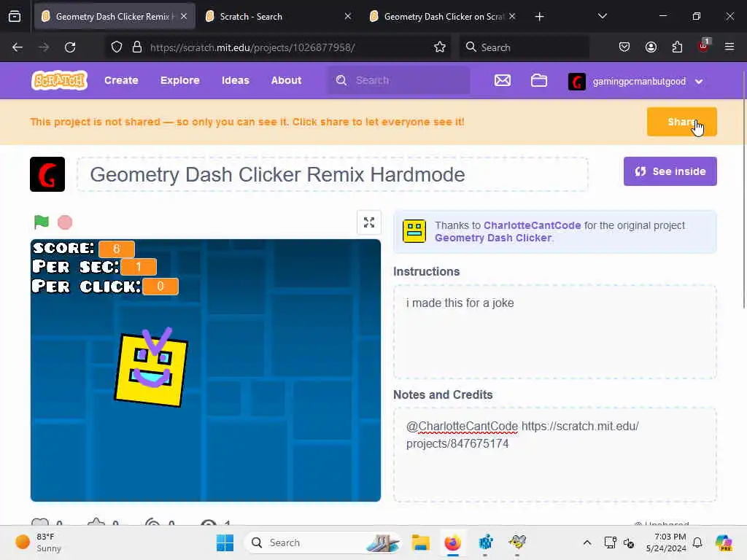Open Create in Scratch navigation
This screenshot has width=747, height=560.
click(121, 80)
